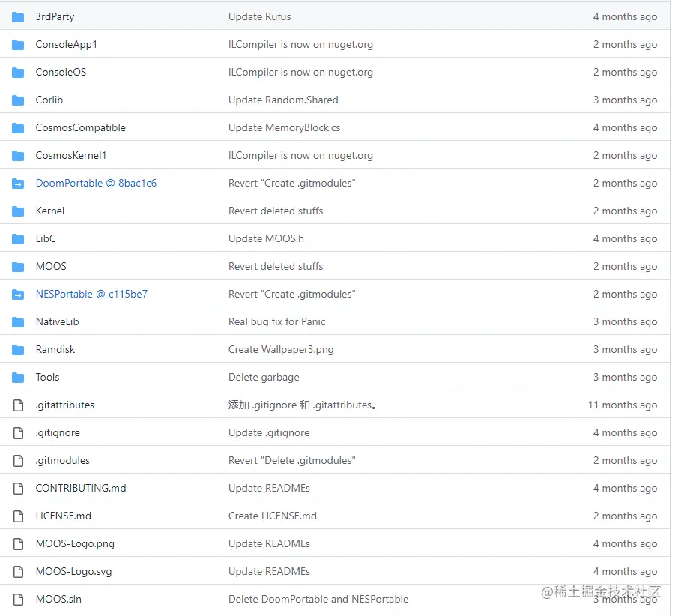Viewport: 678px width, 616px height.
Task: Click the '11 months ago' timestamp
Action: coord(623,405)
